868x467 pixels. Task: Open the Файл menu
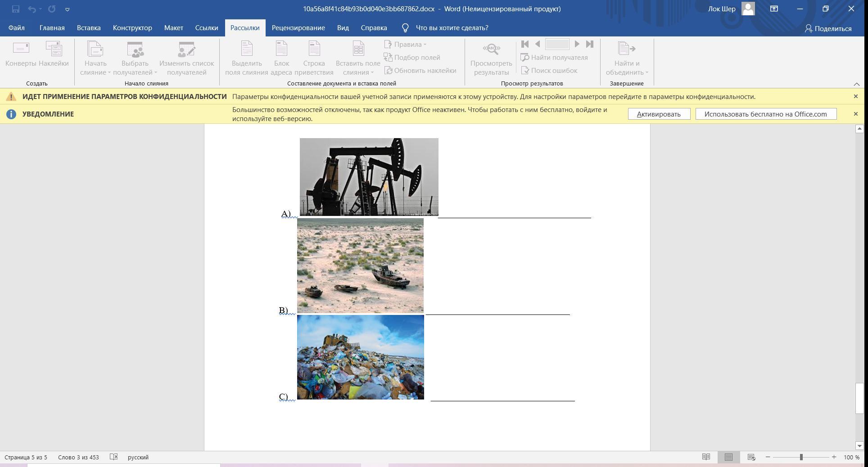pos(16,28)
